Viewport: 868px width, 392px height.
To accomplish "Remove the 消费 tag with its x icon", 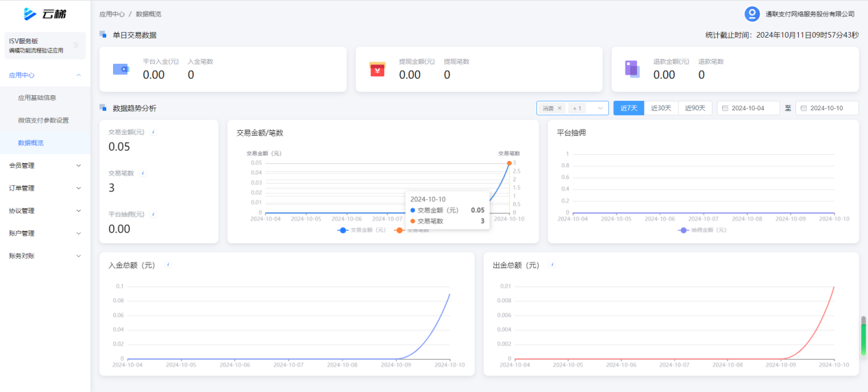I will pyautogui.click(x=559, y=108).
